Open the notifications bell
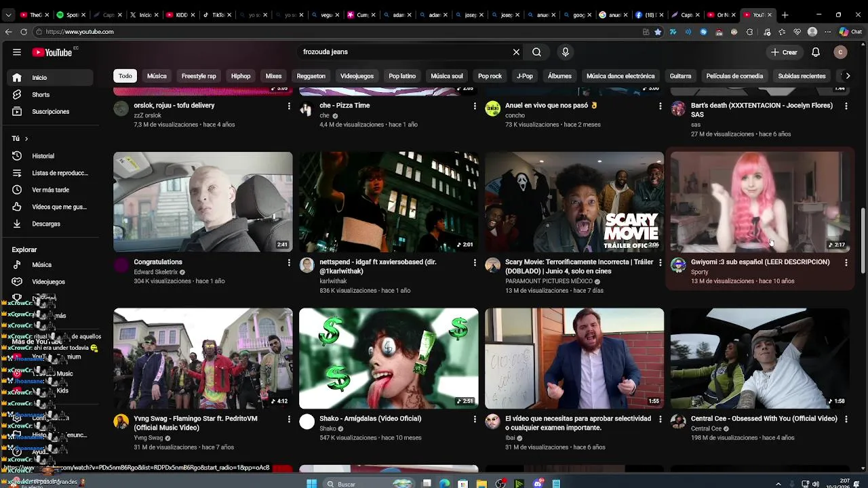 tap(816, 52)
